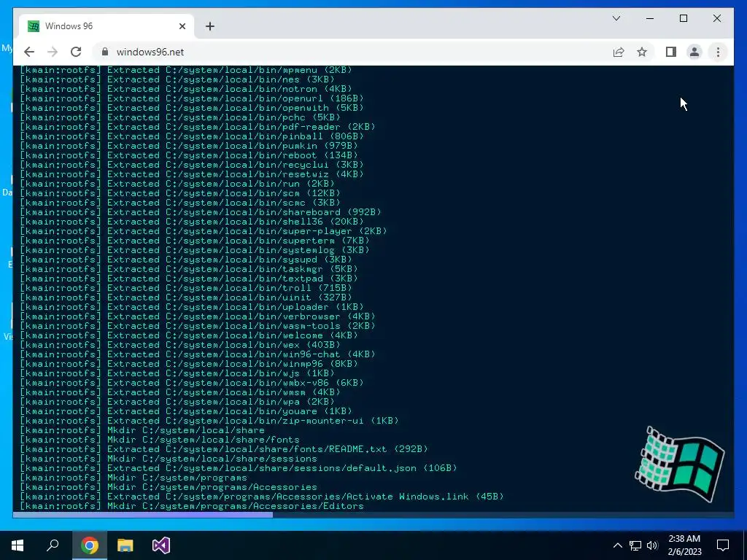Select the Windows 96 tab
747x560 pixels.
point(107,26)
